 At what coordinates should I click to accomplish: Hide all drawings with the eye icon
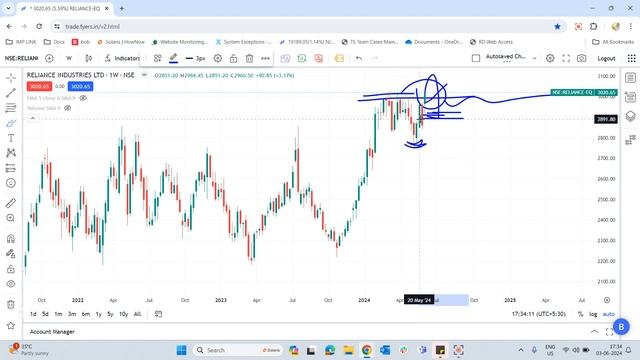[x=11, y=284]
